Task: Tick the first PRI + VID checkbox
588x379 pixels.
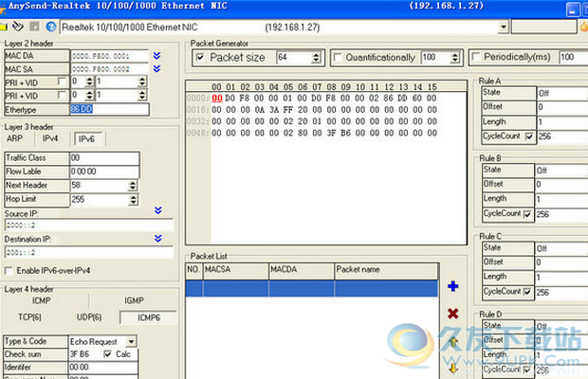Action: point(62,81)
